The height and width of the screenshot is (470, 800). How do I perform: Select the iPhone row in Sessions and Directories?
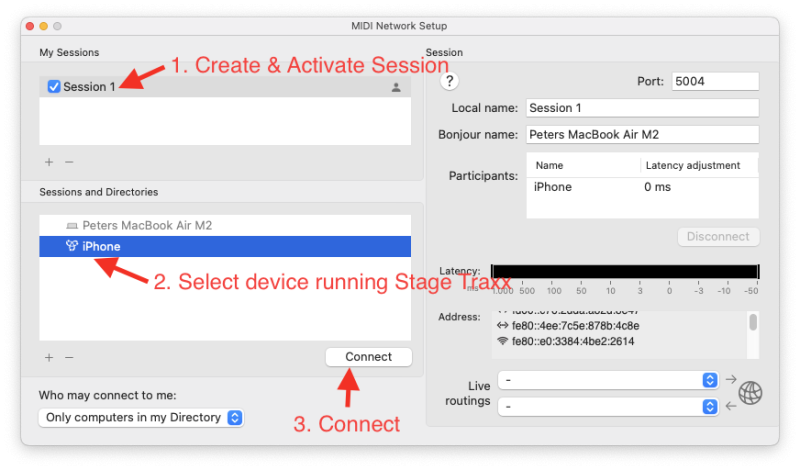click(x=225, y=246)
